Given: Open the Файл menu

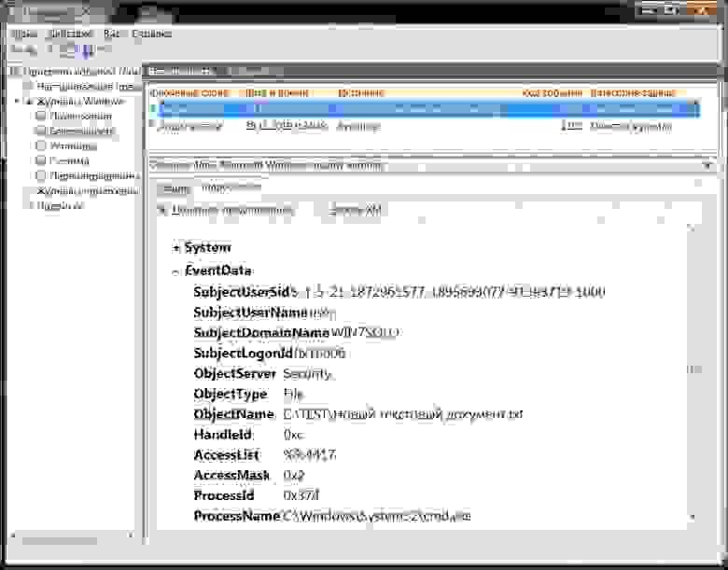Looking at the screenshot, I should (23, 34).
